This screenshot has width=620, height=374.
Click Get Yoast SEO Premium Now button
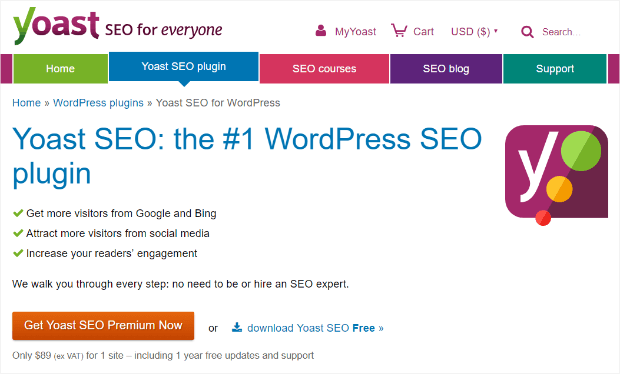tap(103, 326)
